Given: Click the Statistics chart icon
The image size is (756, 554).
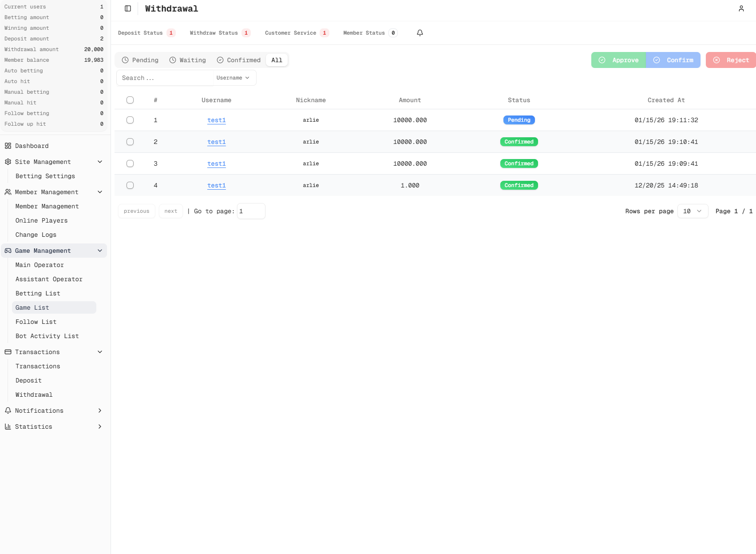Looking at the screenshot, I should (8, 426).
